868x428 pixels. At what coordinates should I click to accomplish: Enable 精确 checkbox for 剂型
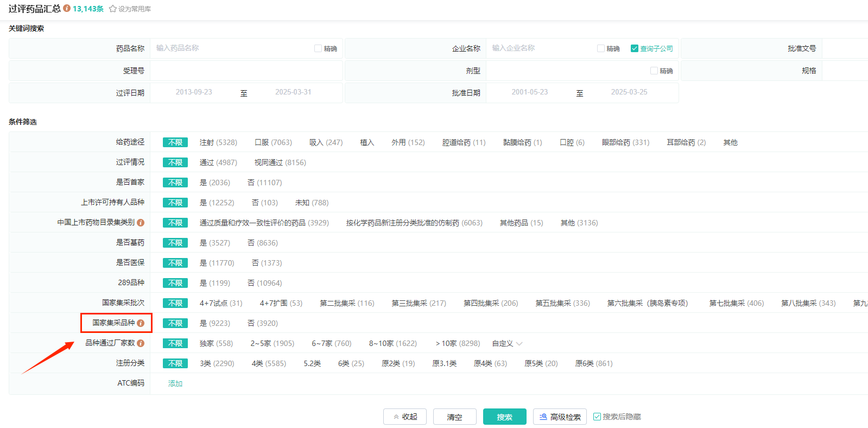point(654,71)
